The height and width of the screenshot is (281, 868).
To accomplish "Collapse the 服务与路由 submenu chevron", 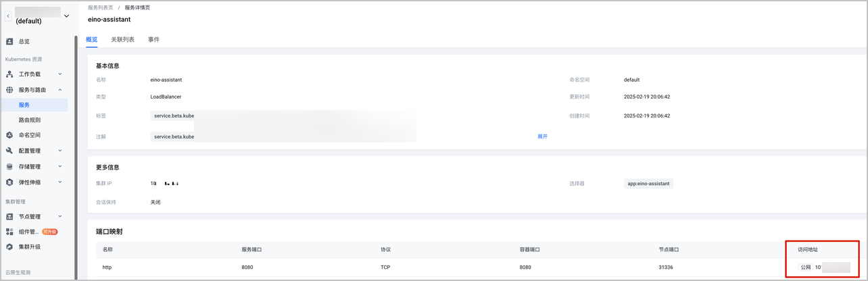I will [59, 90].
